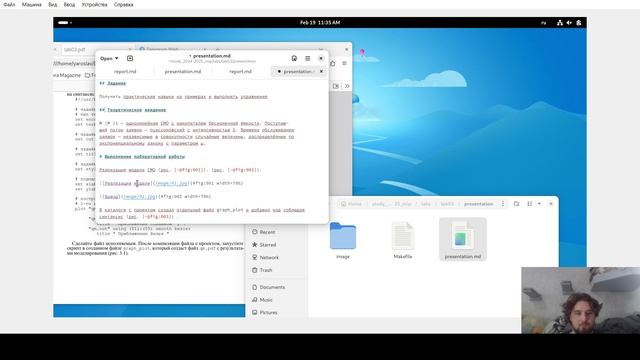Click the image/01.jpg link in editor text
The width and height of the screenshot is (640, 360).
(x=171, y=183)
